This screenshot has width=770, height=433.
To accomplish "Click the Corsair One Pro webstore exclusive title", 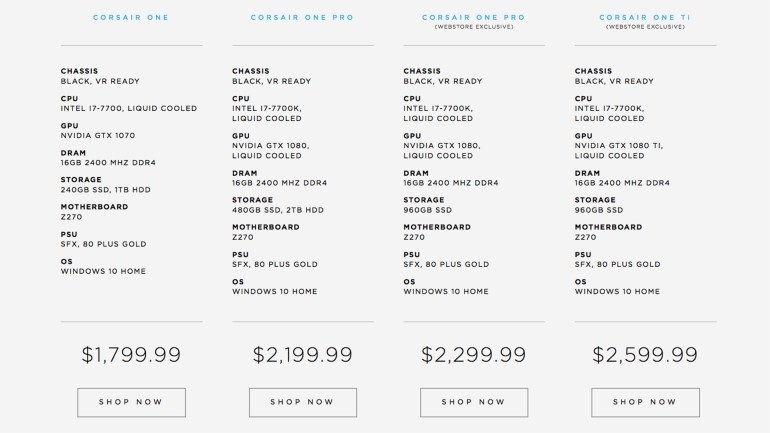I will [474, 18].
